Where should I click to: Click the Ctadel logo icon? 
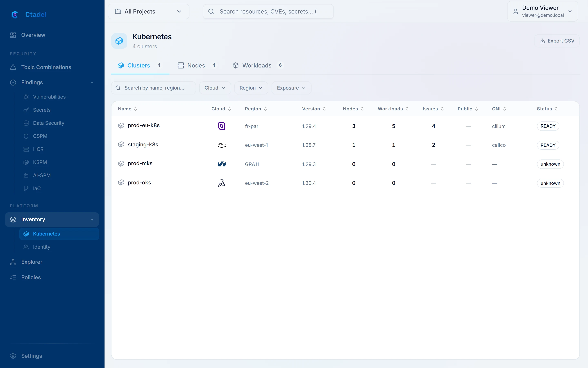pyautogui.click(x=14, y=15)
